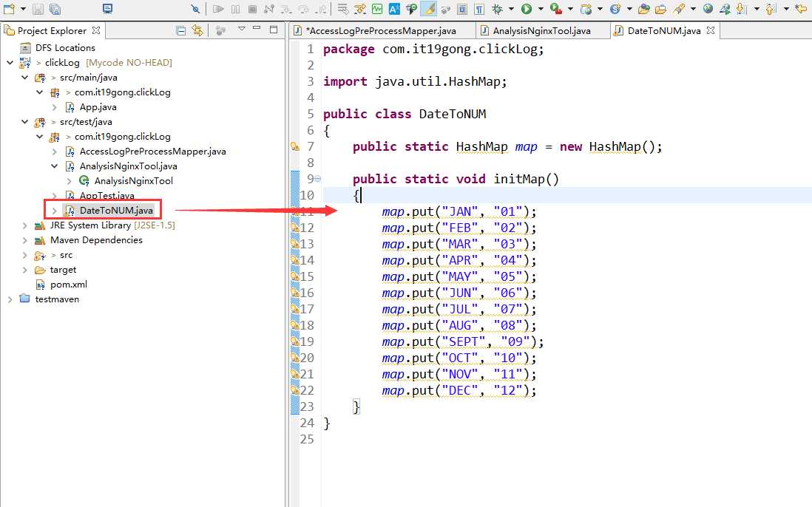This screenshot has width=812, height=507.
Task: Click the New Java Package icon
Action: (x=586, y=9)
